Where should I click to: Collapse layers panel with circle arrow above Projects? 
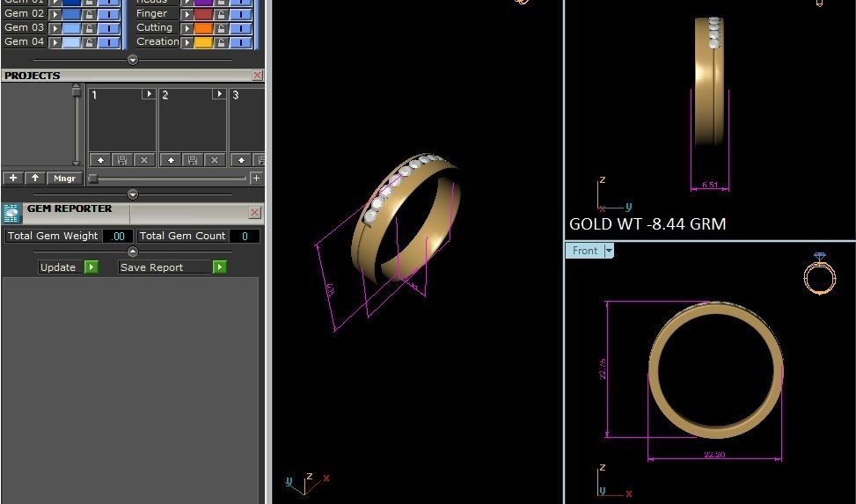point(133,60)
